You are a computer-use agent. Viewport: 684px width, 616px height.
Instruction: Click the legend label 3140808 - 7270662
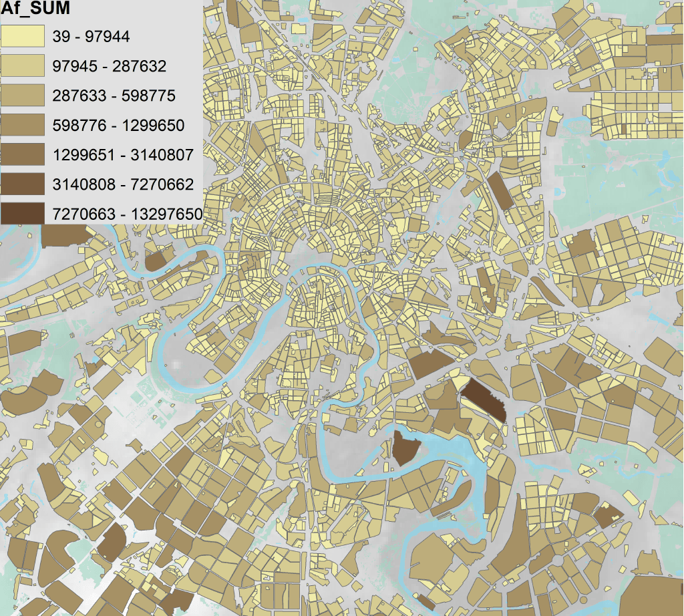click(x=123, y=184)
